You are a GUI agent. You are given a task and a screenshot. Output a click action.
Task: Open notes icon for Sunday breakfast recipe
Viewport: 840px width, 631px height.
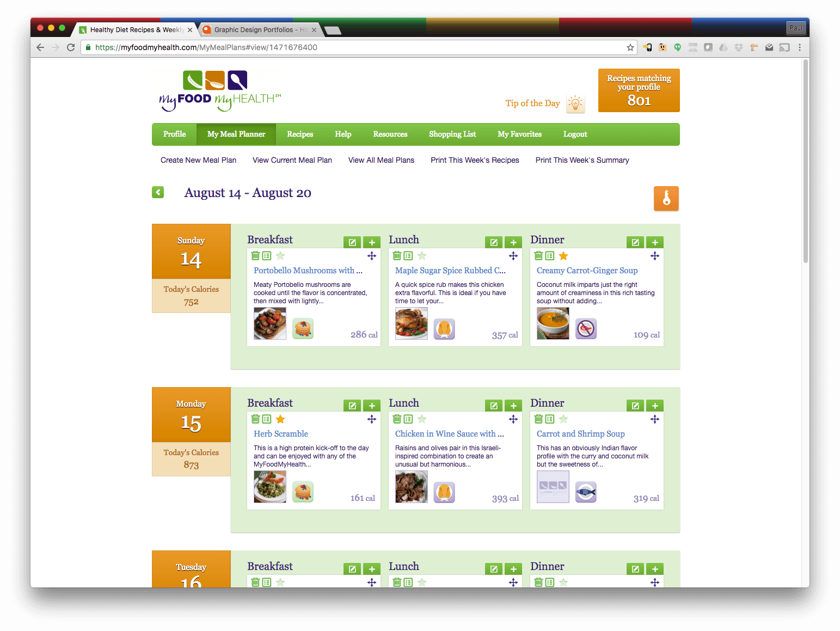266,255
